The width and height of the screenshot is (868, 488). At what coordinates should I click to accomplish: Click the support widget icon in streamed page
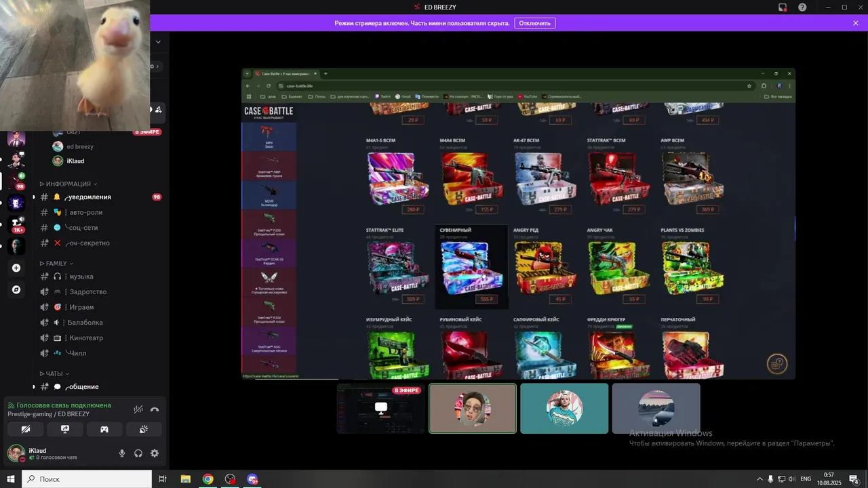click(x=777, y=364)
